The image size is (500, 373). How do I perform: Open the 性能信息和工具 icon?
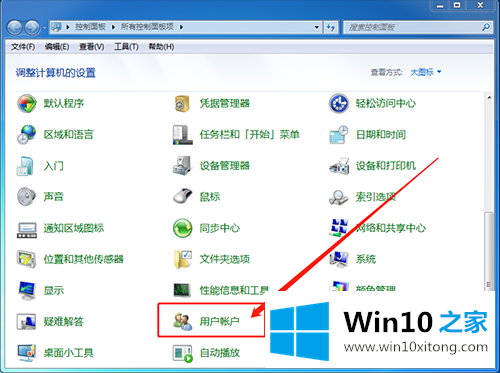pyautogui.click(x=182, y=290)
